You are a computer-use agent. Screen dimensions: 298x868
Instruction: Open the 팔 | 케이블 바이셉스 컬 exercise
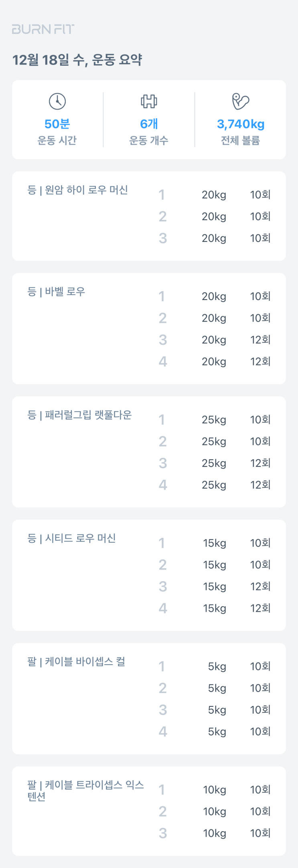pos(76,661)
